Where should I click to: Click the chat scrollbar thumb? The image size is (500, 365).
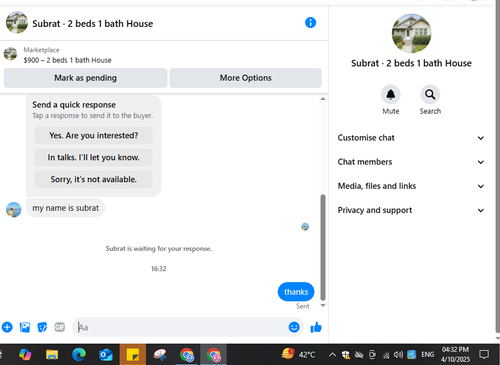pos(323,247)
